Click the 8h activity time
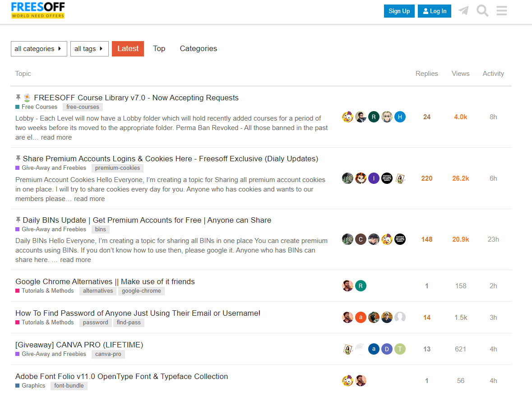532x393 pixels. (x=493, y=117)
